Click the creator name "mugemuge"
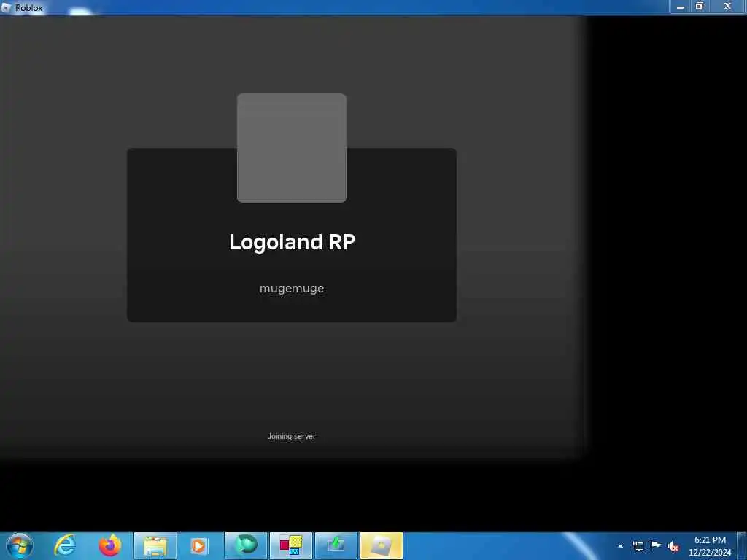Viewport: 747px width, 560px height. click(292, 289)
